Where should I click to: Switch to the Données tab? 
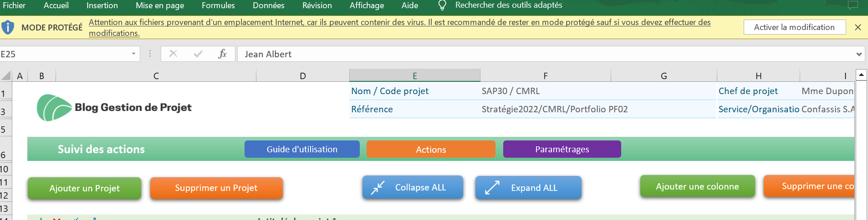(x=269, y=5)
